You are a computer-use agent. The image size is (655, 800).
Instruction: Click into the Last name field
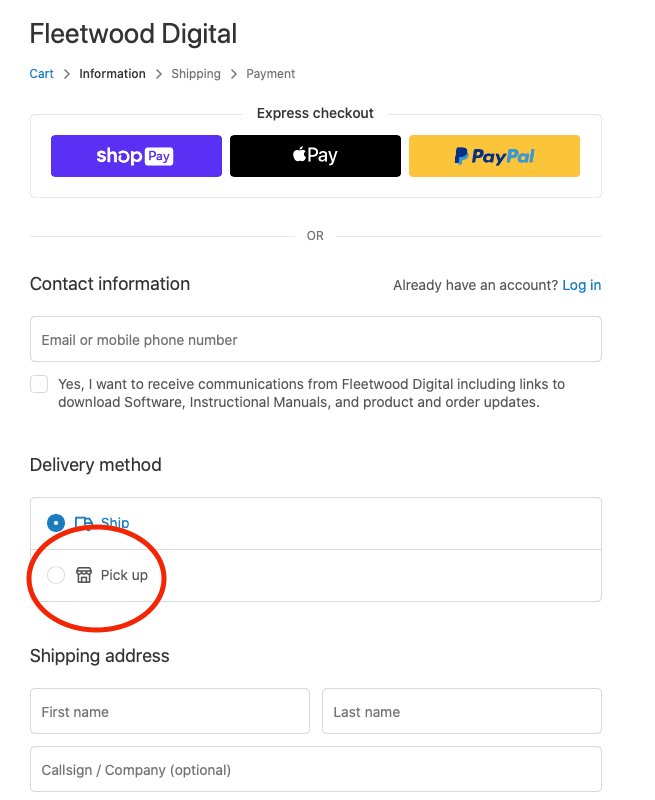[461, 712]
